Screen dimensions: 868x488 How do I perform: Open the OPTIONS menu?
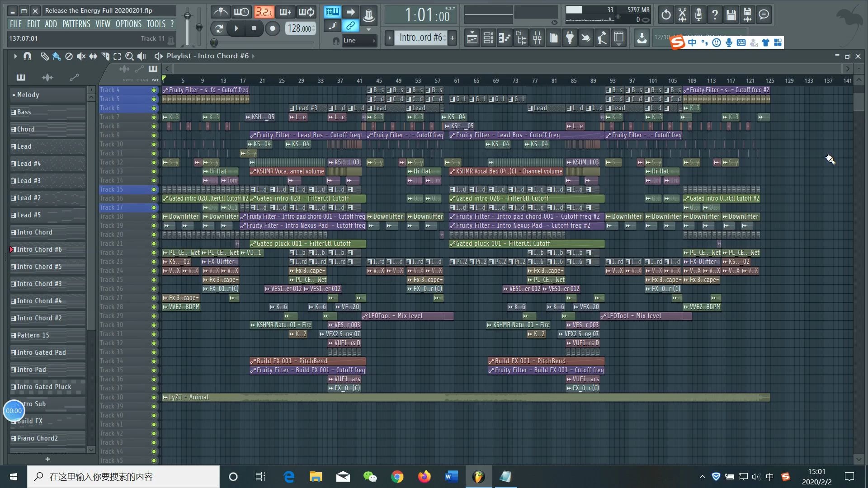pos(128,24)
